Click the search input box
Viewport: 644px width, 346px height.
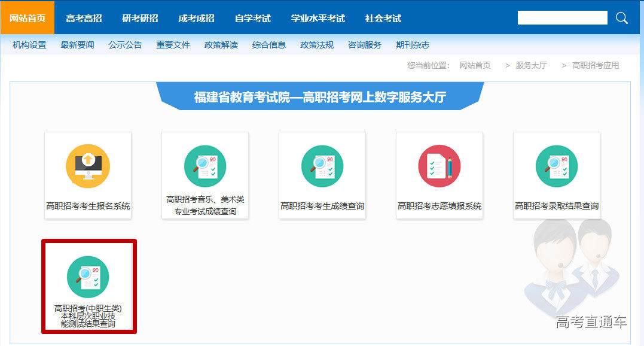point(562,18)
